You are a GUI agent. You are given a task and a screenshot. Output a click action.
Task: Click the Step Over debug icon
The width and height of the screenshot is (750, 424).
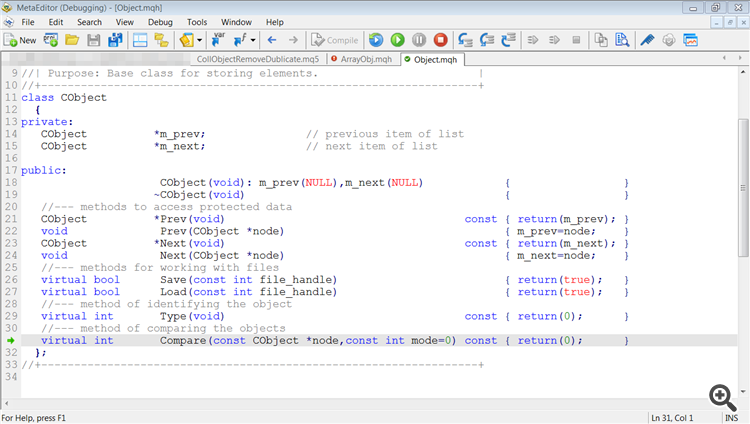[x=487, y=40]
